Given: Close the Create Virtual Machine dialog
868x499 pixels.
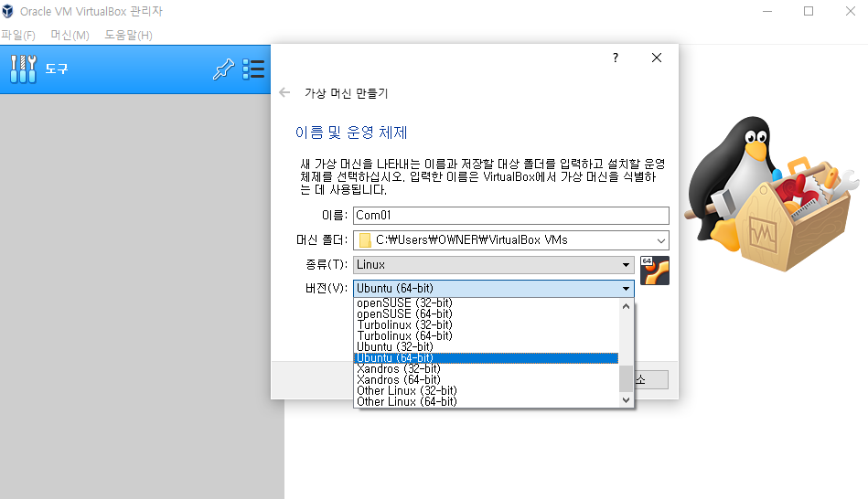Looking at the screenshot, I should [657, 58].
